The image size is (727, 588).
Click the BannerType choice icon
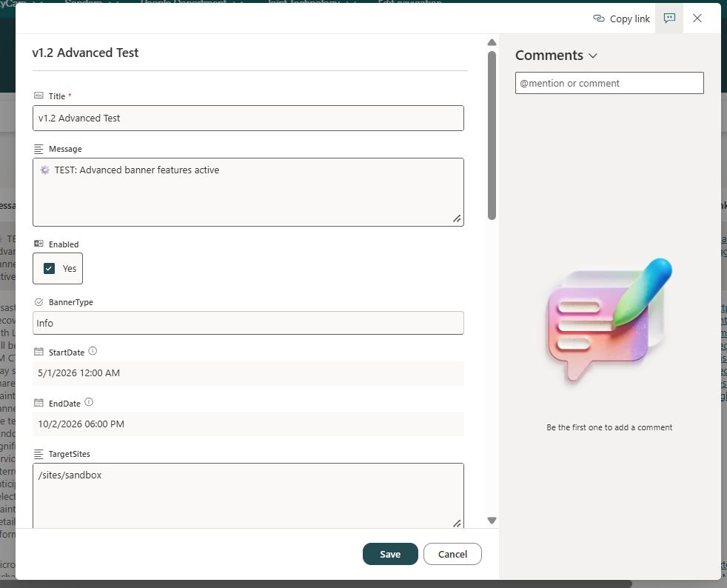click(x=38, y=302)
